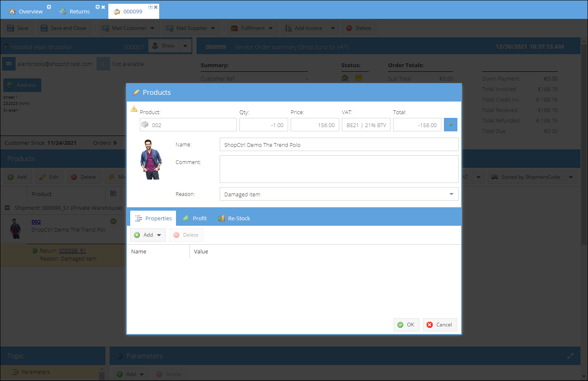
Task: Cancel the Products dialog
Action: (439, 325)
